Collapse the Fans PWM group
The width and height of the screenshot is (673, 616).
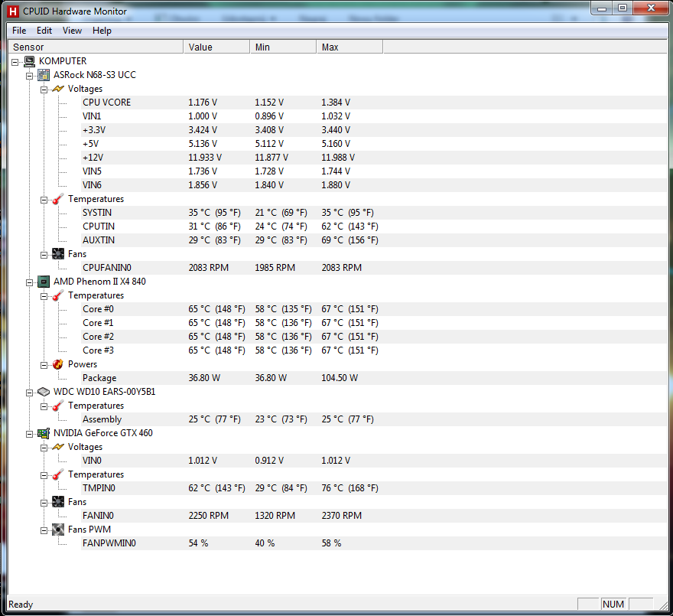[x=44, y=530]
